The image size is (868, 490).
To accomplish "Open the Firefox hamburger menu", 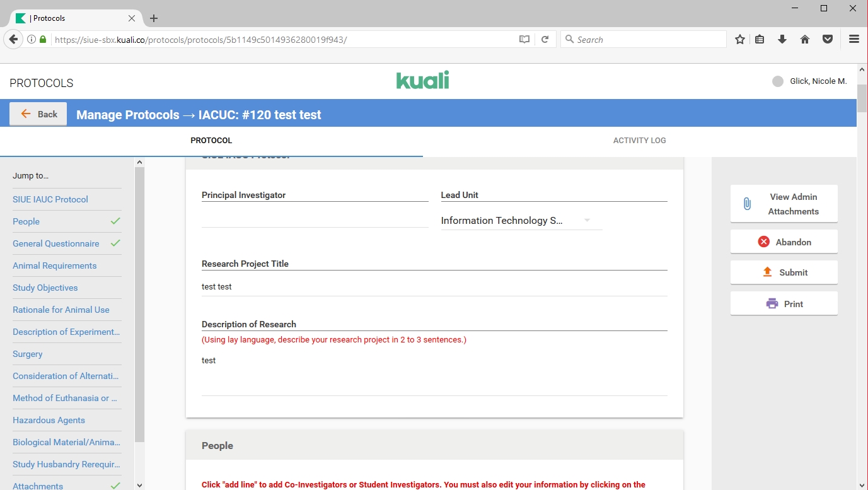I will (854, 39).
